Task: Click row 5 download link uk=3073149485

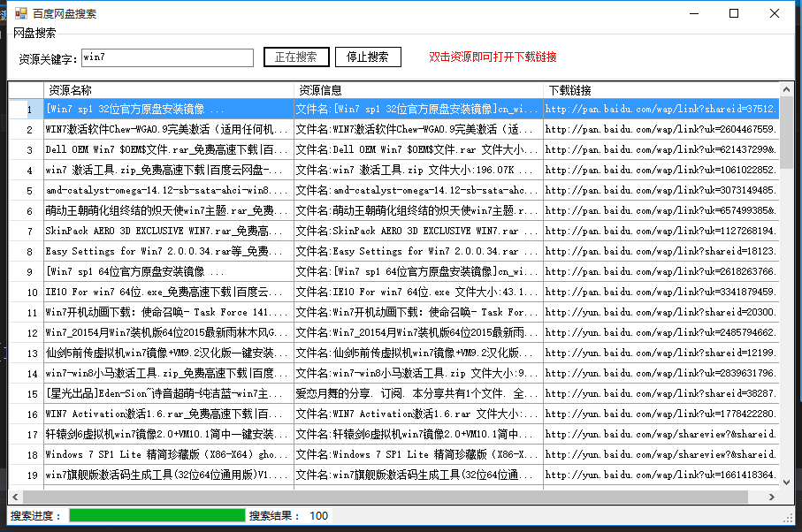Action: click(x=661, y=190)
